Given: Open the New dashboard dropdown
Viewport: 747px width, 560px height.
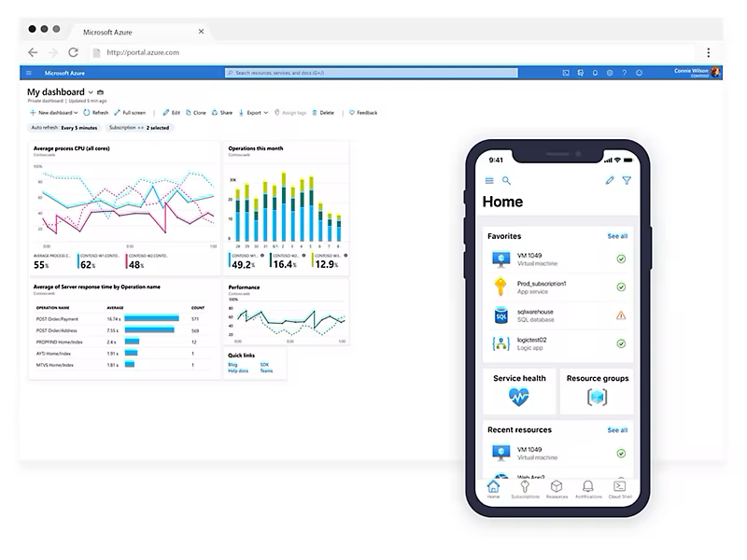Looking at the screenshot, I should [53, 113].
